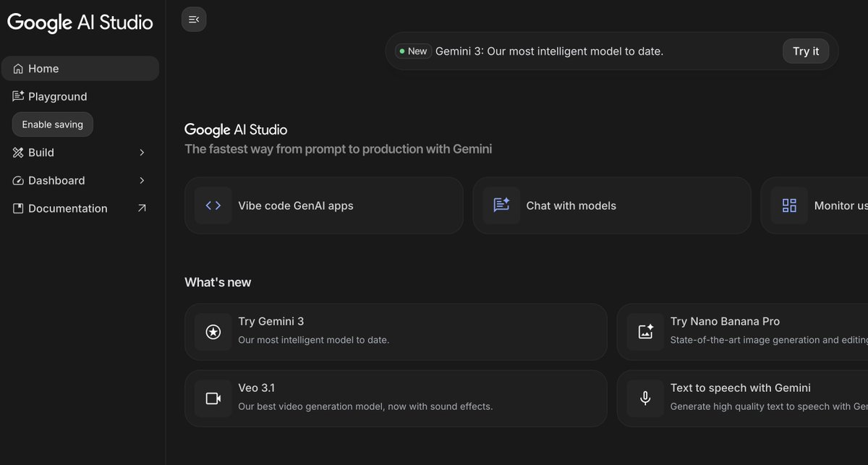Open the Try Nano Banana Pro card
868x465 pixels.
(x=743, y=332)
